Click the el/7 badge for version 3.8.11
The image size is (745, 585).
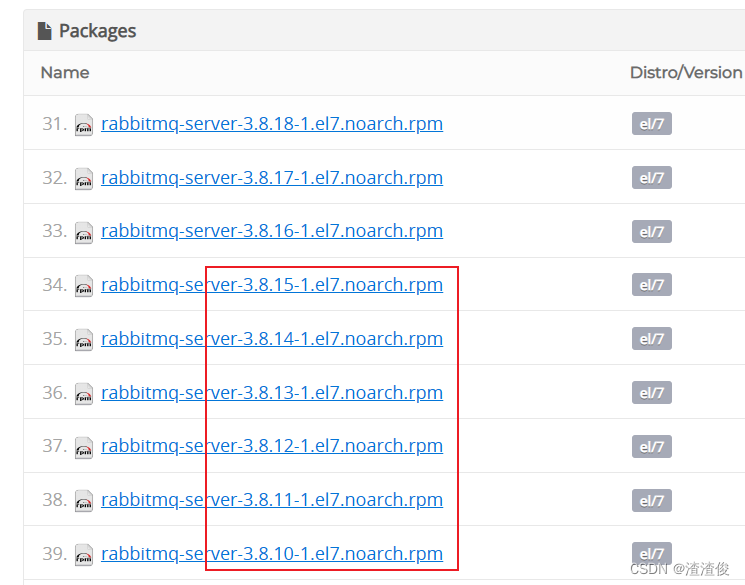[651, 500]
